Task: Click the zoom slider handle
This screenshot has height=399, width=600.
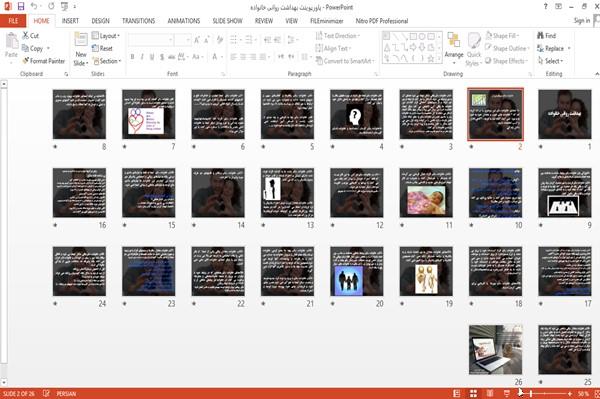Action: pos(531,393)
